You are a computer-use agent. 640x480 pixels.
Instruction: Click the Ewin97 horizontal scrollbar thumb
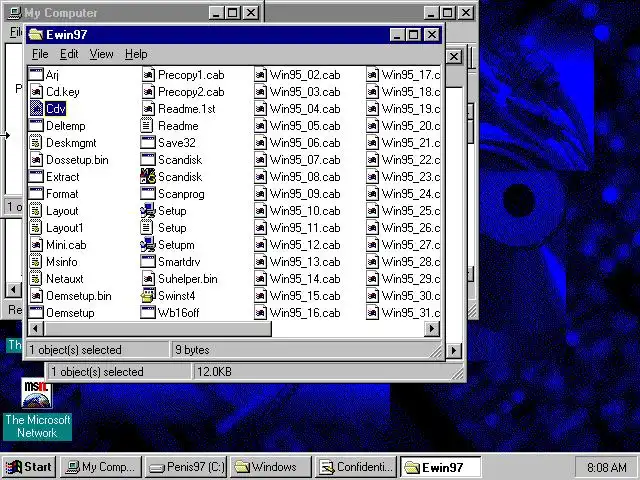coord(158,329)
